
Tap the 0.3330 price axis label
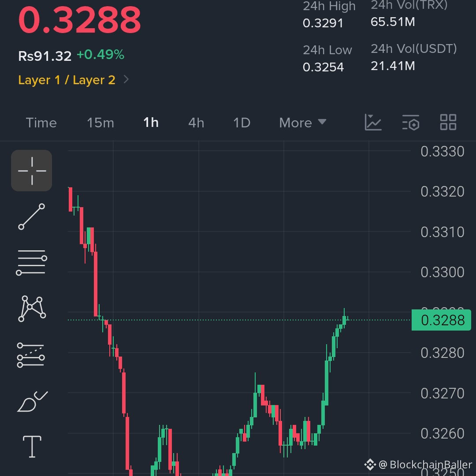443,152
